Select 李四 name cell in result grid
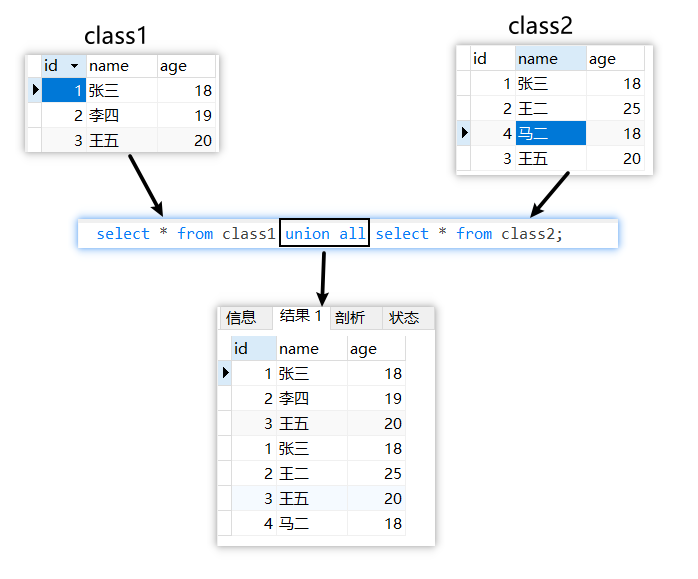The width and height of the screenshot is (698, 579). pos(312,398)
